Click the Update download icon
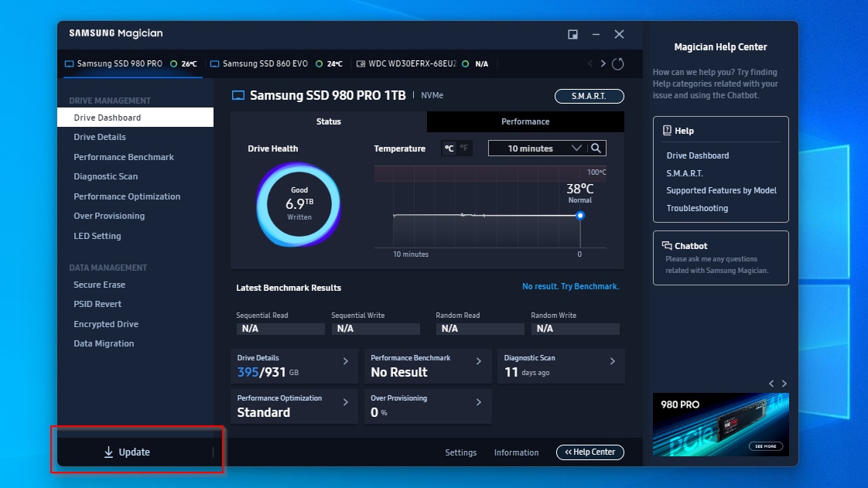868x488 pixels. [108, 452]
